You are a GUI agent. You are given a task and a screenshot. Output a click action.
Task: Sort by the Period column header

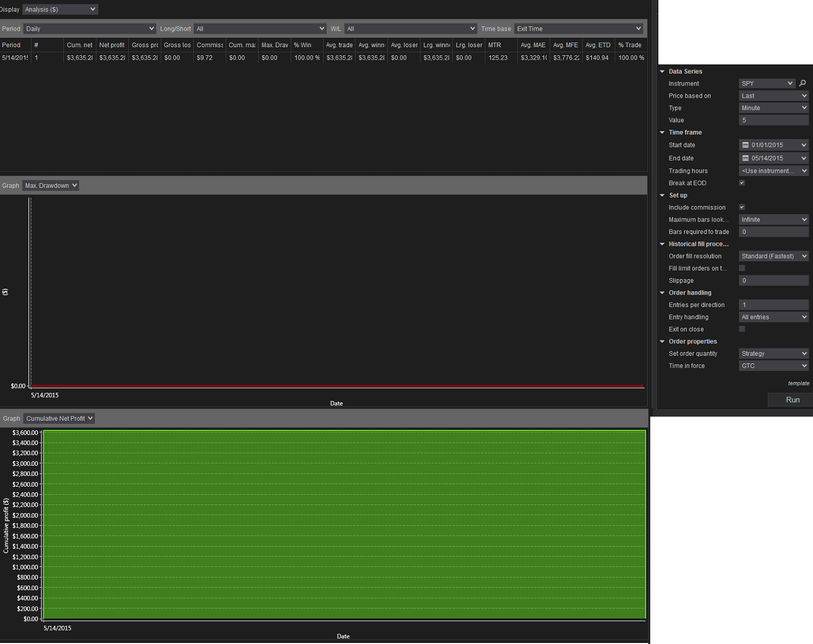tap(15, 45)
